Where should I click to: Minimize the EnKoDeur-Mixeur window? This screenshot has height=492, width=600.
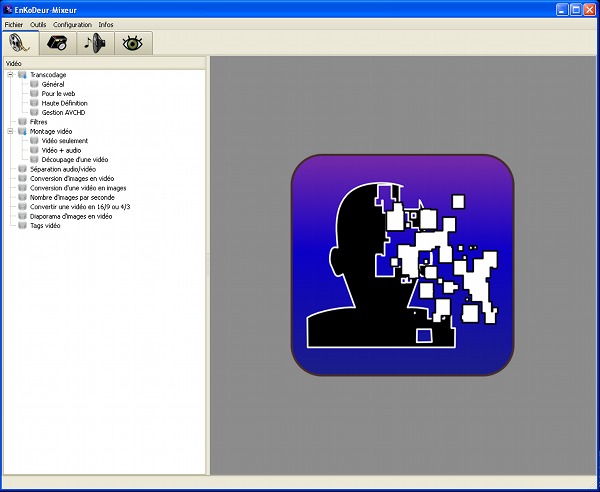tap(562, 10)
